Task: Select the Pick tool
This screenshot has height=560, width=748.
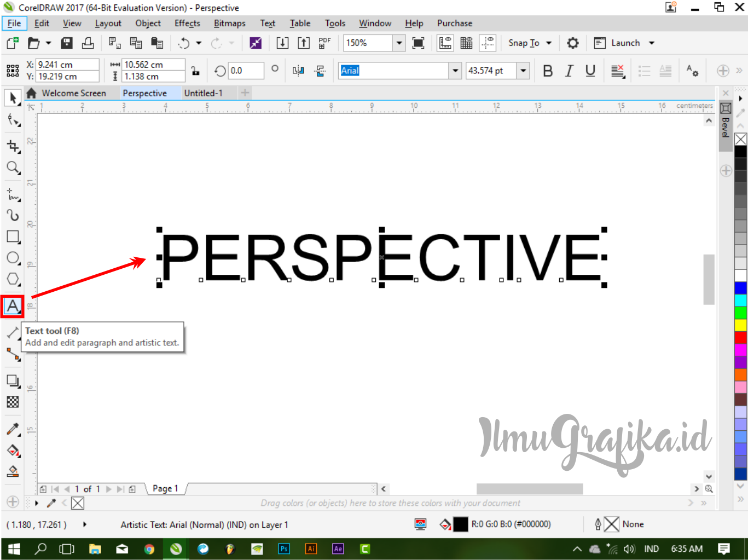Action: 13,98
